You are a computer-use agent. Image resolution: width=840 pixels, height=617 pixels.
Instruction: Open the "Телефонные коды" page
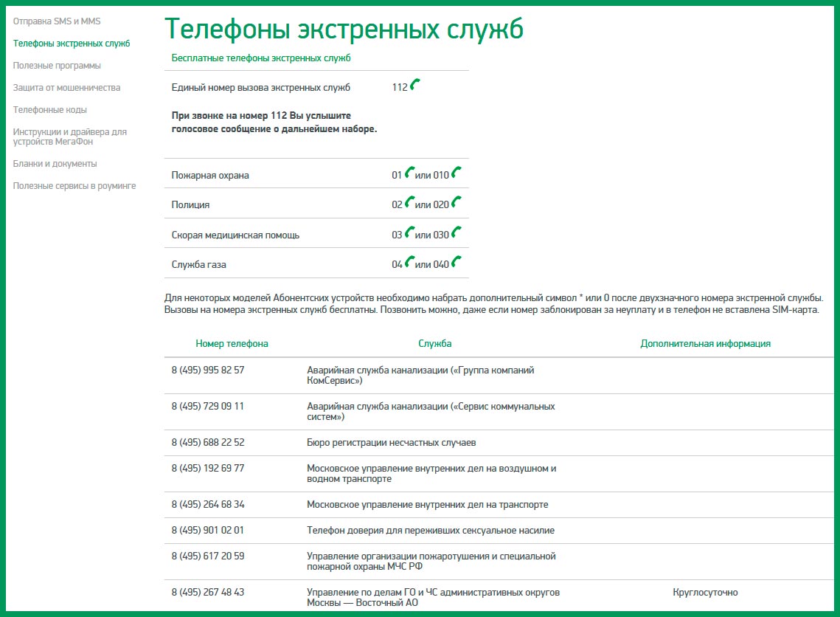[x=50, y=109]
